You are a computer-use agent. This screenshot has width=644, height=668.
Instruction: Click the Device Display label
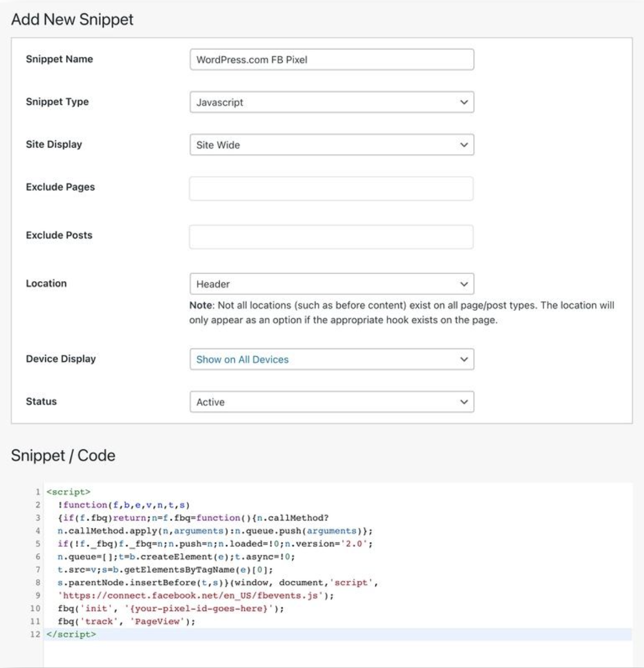coord(61,359)
